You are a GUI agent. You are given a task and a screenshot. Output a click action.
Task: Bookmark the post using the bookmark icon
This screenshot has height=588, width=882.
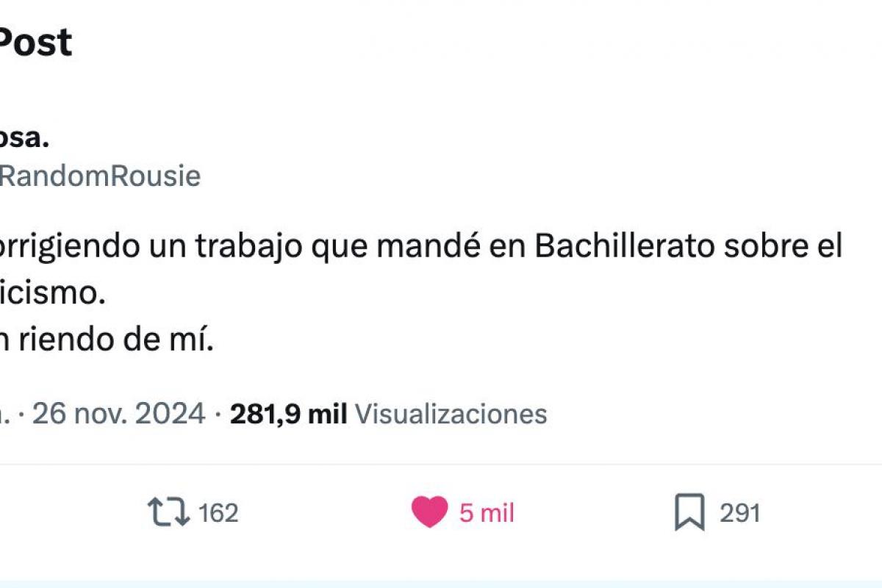pos(689,512)
